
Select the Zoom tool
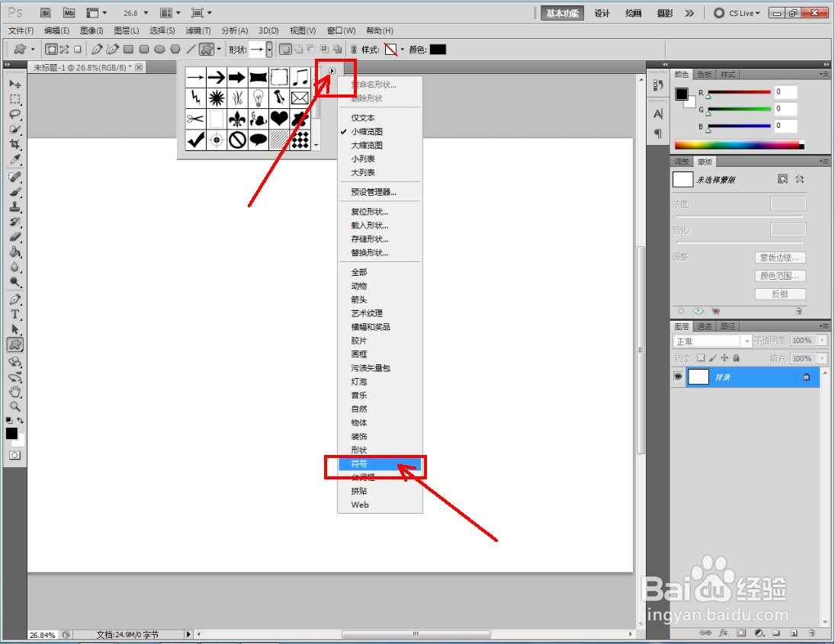(x=15, y=407)
